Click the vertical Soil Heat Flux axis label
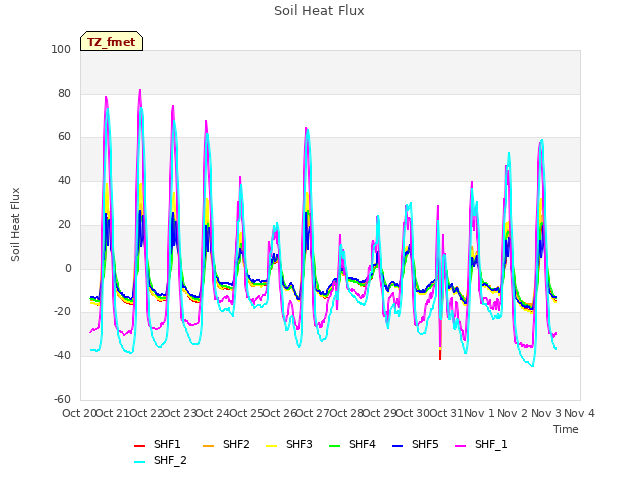The image size is (640, 480). tap(15, 224)
